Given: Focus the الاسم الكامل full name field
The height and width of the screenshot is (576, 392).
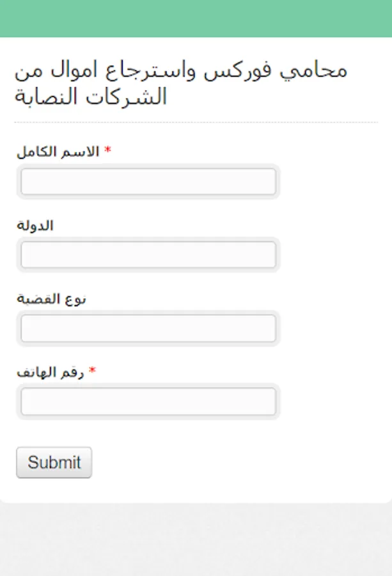Looking at the screenshot, I should 148,182.
